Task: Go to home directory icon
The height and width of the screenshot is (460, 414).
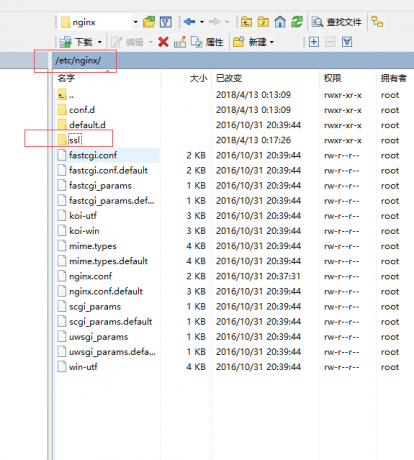Action: [x=280, y=22]
